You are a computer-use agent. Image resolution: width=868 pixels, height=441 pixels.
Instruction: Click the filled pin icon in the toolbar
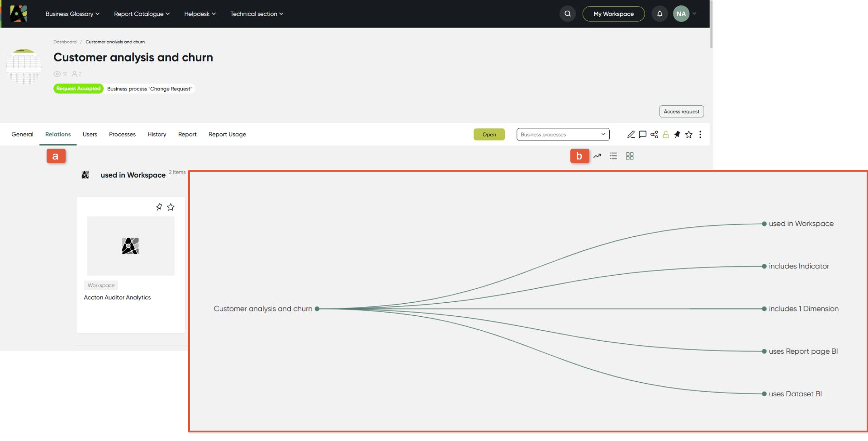[x=677, y=134]
